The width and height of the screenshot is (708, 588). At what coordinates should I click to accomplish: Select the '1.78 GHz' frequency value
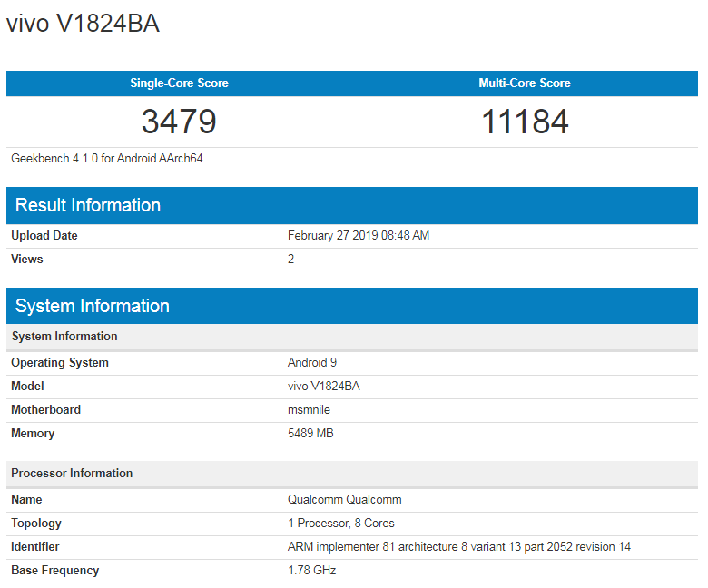point(312,571)
